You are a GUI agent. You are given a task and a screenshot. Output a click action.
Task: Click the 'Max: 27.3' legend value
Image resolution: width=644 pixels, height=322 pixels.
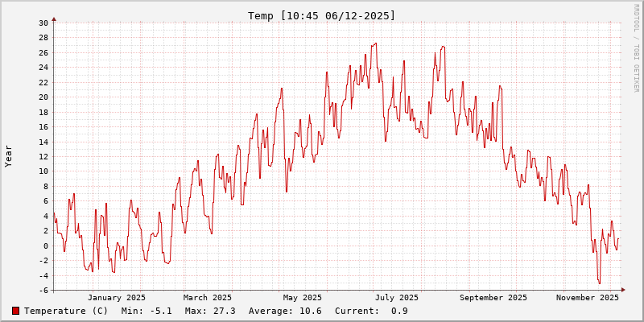click(x=210, y=311)
